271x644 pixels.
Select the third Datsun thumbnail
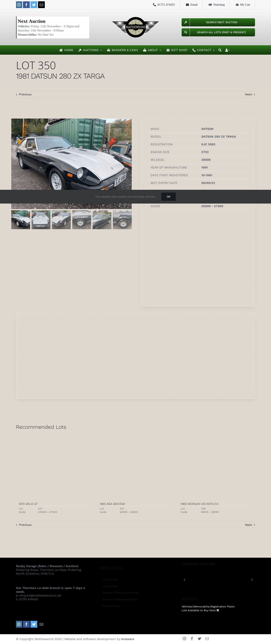coord(61,220)
